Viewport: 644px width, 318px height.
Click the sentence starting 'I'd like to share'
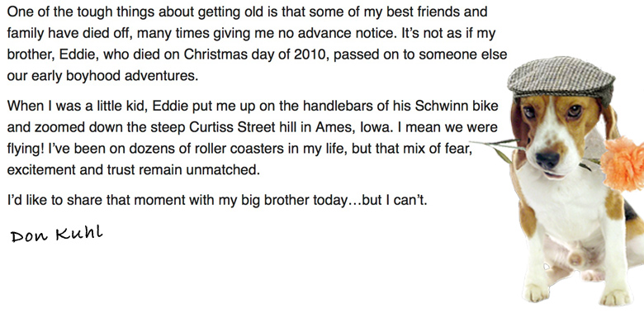pos(217,200)
